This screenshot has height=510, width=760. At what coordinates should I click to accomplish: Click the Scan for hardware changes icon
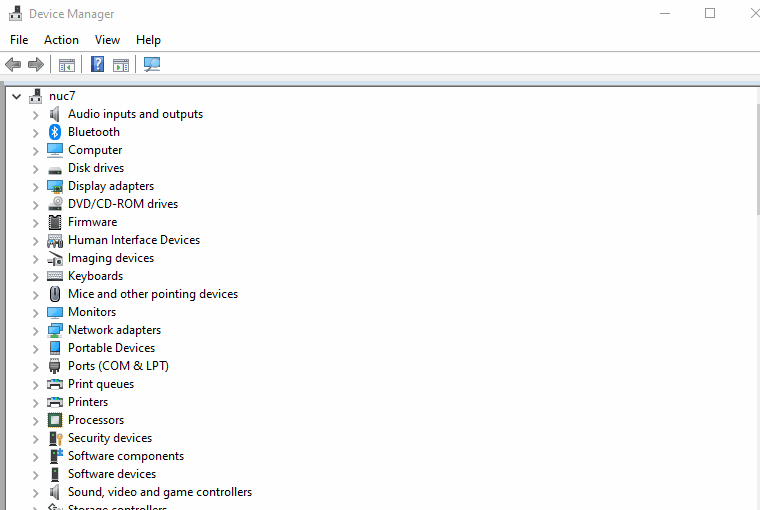(152, 64)
